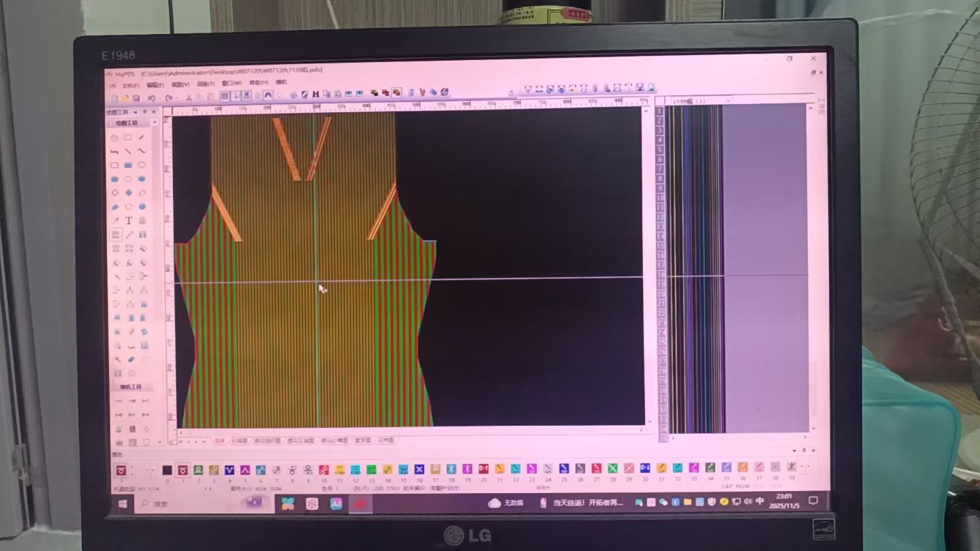Click the Cut scissors icon
Screen dimensions: 980x551
point(189,97)
